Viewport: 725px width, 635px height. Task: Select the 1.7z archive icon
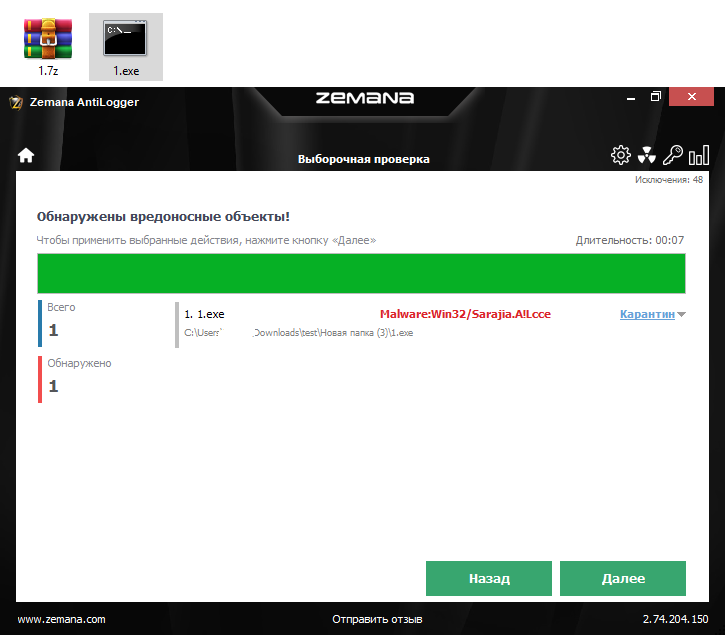pos(48,47)
